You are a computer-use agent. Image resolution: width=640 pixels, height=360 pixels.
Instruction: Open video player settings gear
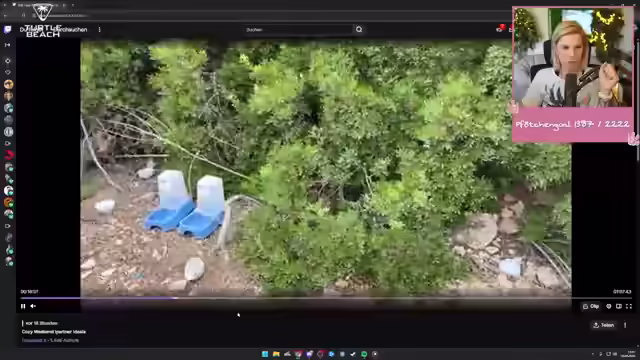pos(609,306)
